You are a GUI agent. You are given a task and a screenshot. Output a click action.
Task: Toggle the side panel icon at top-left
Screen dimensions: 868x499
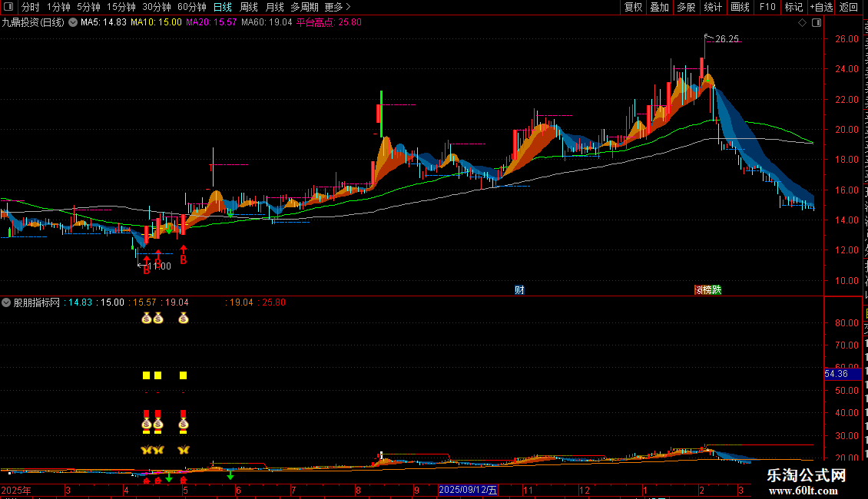pos(8,7)
